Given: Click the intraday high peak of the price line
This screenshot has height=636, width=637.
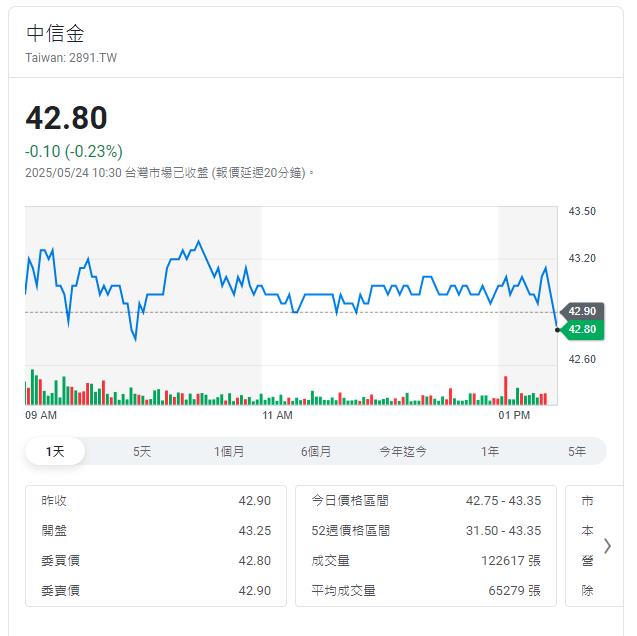Looking at the screenshot, I should point(199,242).
